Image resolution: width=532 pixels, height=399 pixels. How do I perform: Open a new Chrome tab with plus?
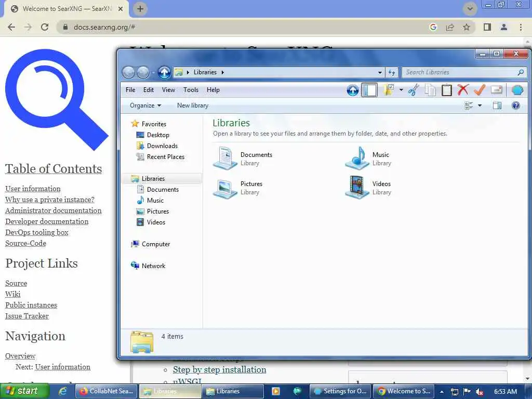[x=140, y=9]
